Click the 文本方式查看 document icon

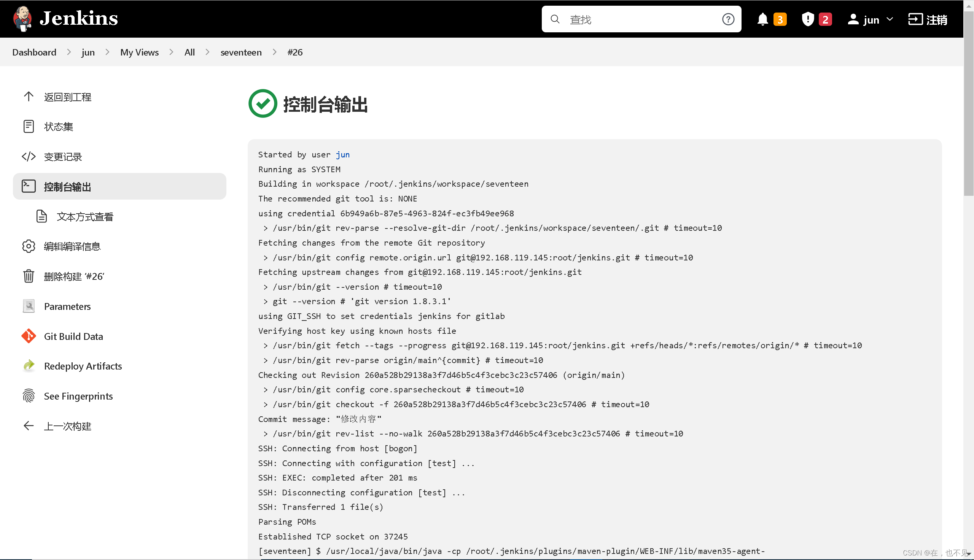(41, 216)
